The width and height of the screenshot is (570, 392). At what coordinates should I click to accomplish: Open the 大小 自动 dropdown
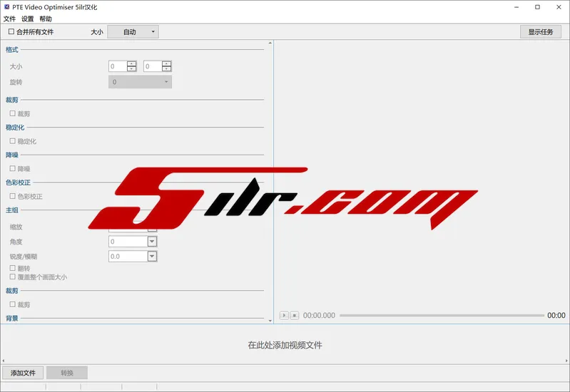coord(133,32)
